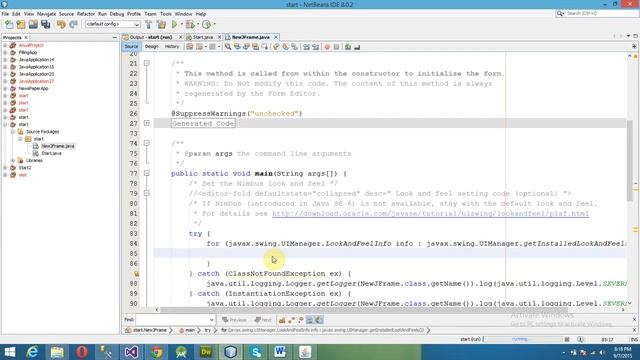Collapse the Source Packages tree node

point(13,132)
